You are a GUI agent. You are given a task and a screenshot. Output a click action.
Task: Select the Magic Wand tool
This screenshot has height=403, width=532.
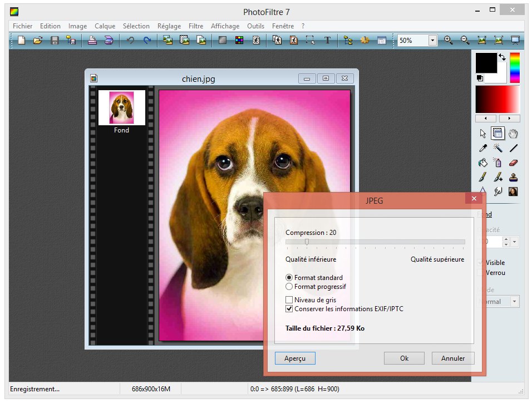(498, 148)
